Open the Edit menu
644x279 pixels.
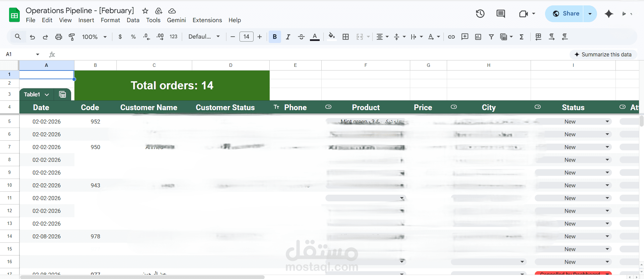click(47, 20)
